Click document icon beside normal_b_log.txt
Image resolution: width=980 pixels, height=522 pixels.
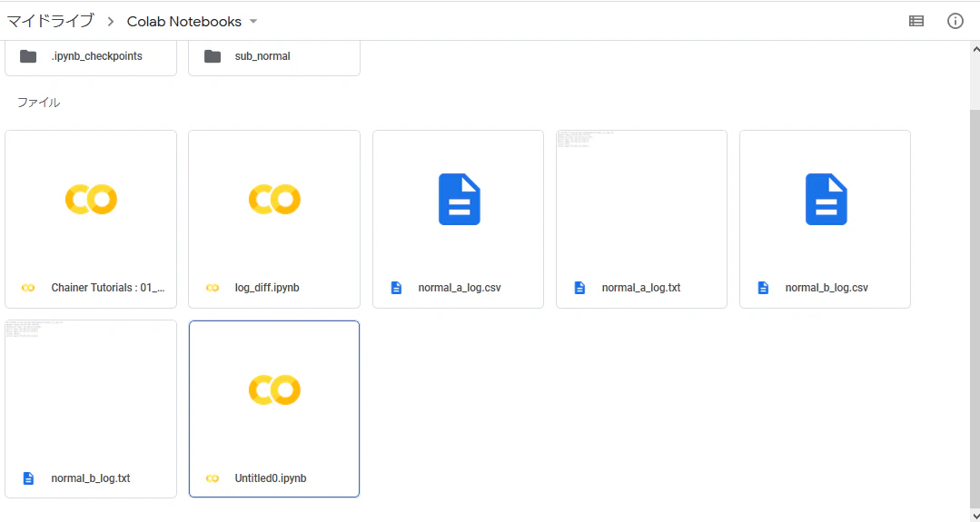click(28, 478)
